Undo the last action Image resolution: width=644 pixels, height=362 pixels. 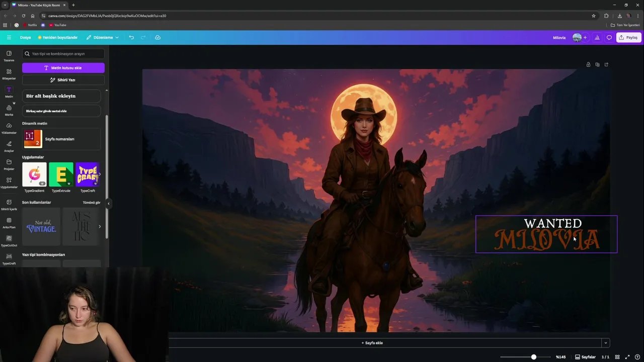pyautogui.click(x=131, y=37)
